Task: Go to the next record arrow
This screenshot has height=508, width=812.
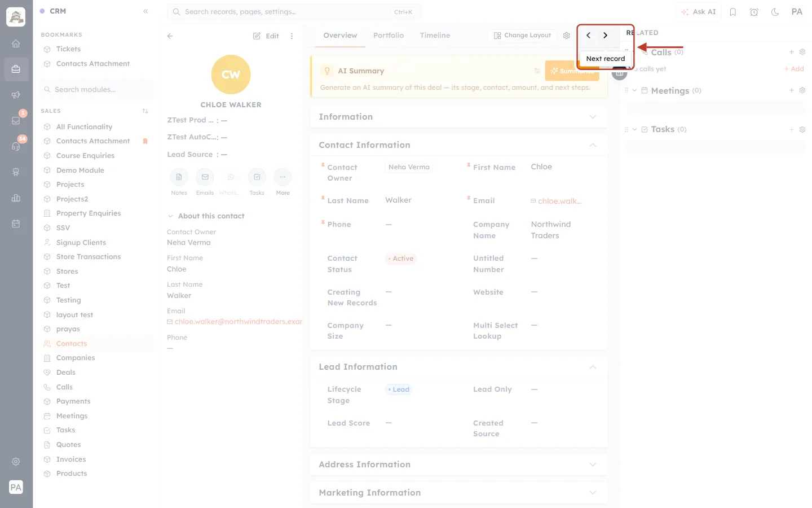Action: point(605,36)
